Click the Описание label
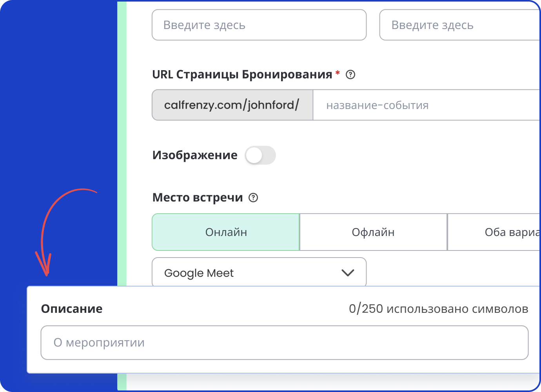 pos(72,309)
